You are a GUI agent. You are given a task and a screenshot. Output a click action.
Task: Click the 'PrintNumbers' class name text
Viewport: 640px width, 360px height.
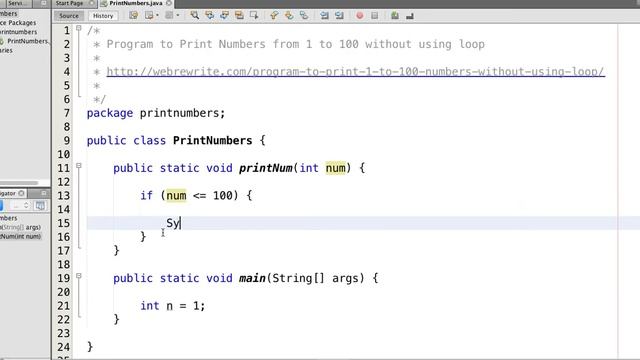pyautogui.click(x=212, y=140)
